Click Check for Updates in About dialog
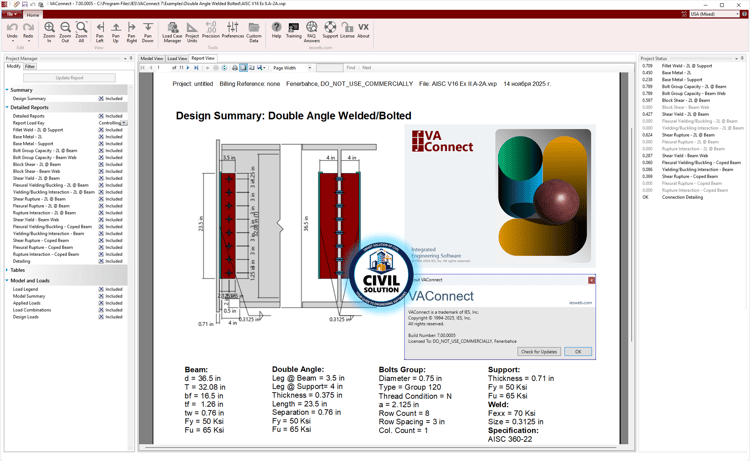Image resolution: width=750 pixels, height=461 pixels. [539, 351]
